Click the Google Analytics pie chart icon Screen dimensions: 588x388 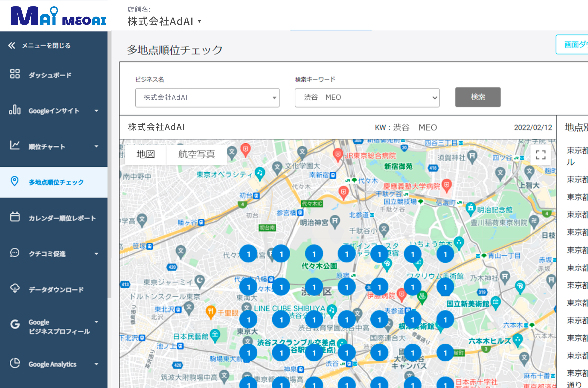click(15, 363)
